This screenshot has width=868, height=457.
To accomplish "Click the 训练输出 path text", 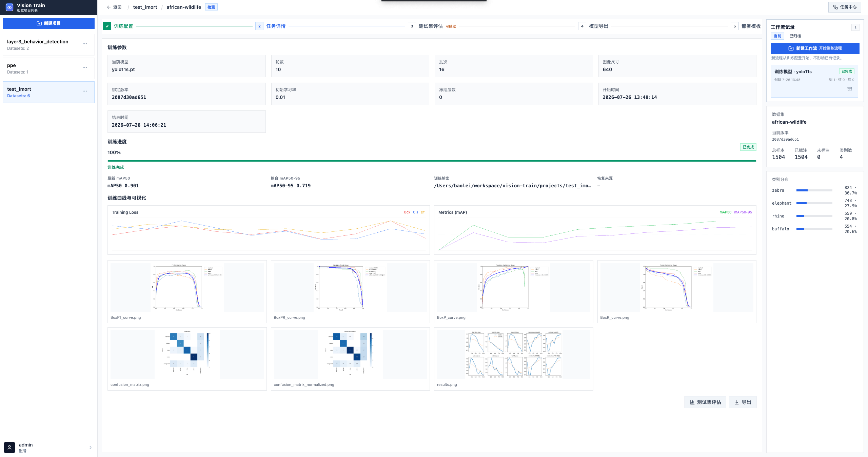I will coord(513,186).
